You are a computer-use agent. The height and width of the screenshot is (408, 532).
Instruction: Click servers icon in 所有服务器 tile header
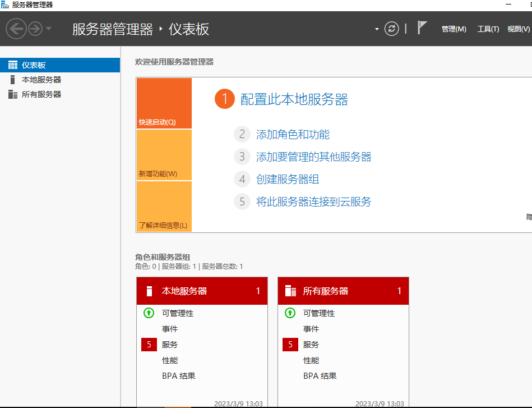click(290, 291)
